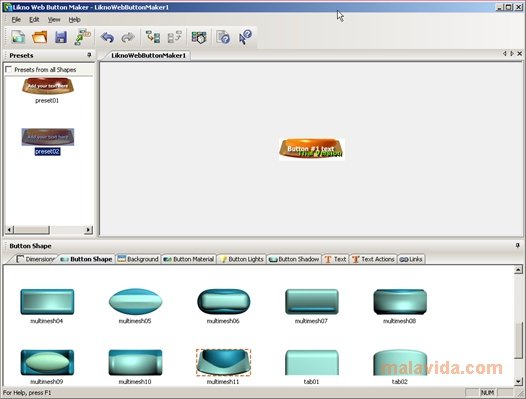Screen dimensions: 526x399
Task: Select the preset02 button thumbnail
Action: 48,137
